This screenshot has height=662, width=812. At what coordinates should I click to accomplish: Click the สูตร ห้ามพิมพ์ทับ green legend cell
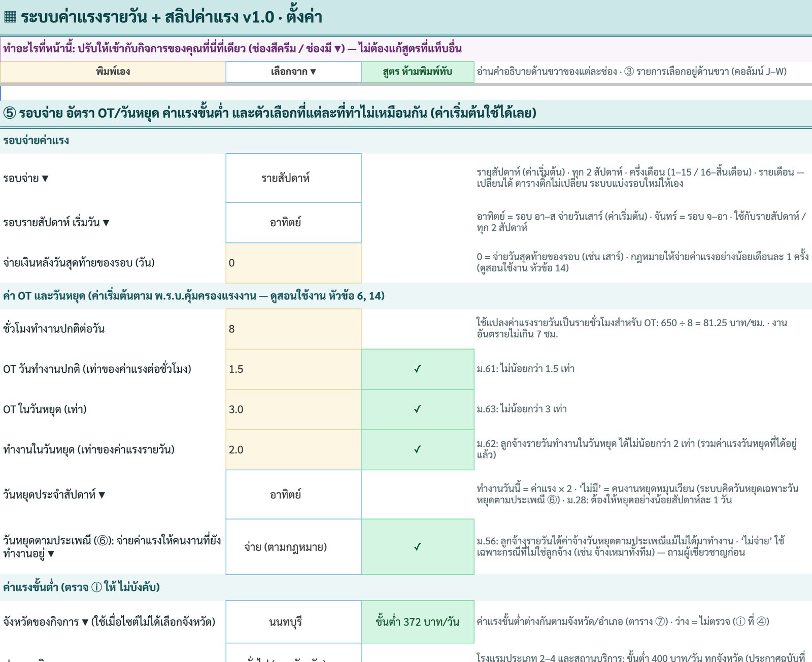click(x=418, y=72)
